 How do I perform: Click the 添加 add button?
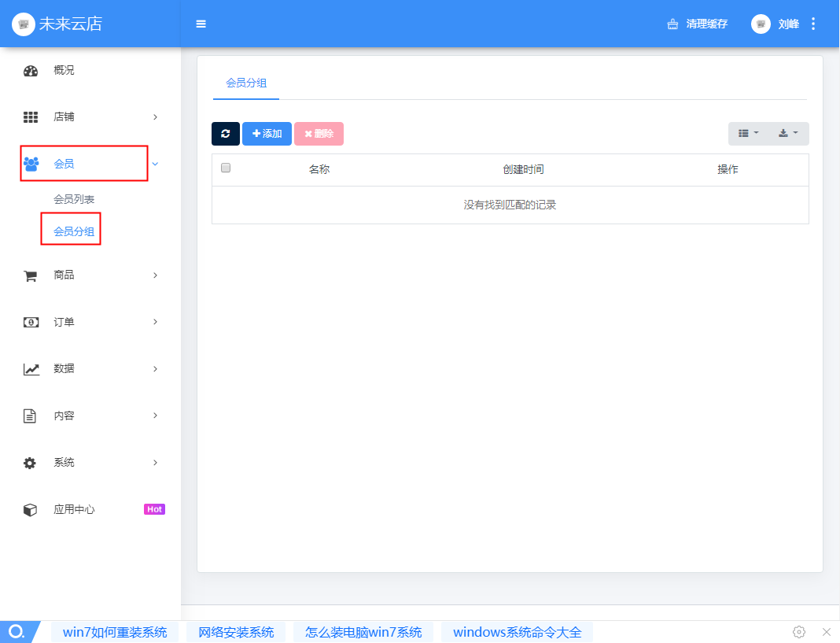tap(267, 134)
